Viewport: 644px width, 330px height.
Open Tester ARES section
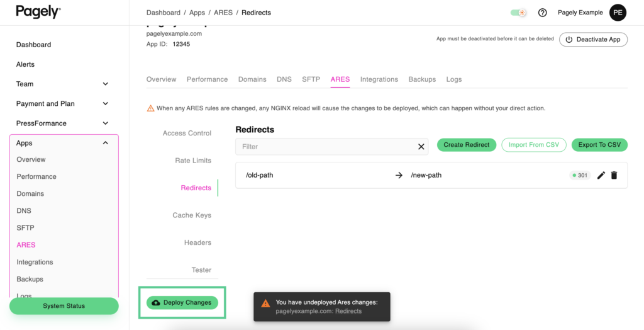point(201,270)
